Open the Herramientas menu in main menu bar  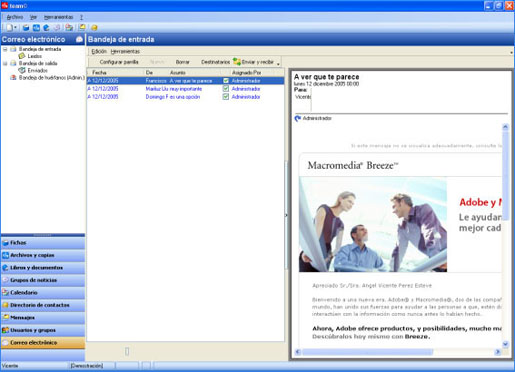58,17
